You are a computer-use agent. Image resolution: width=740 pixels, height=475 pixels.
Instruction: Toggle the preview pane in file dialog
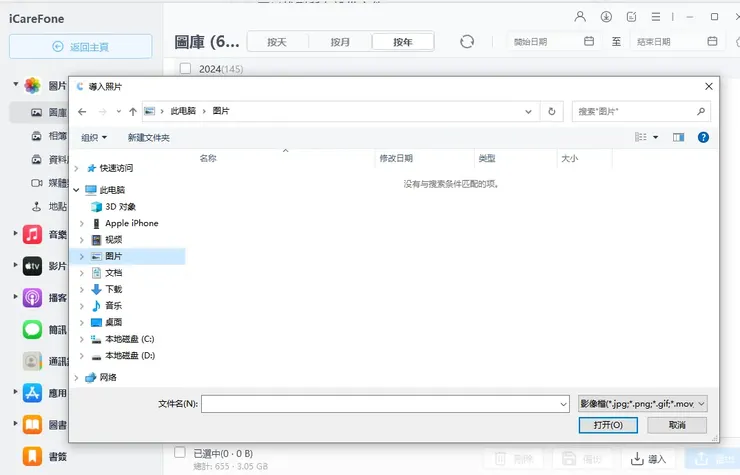678,137
